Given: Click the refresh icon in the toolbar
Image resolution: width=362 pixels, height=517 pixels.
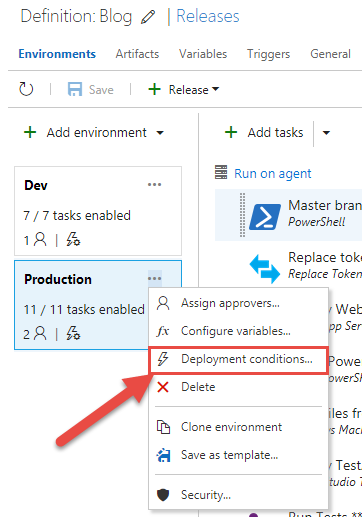Looking at the screenshot, I should [26, 89].
